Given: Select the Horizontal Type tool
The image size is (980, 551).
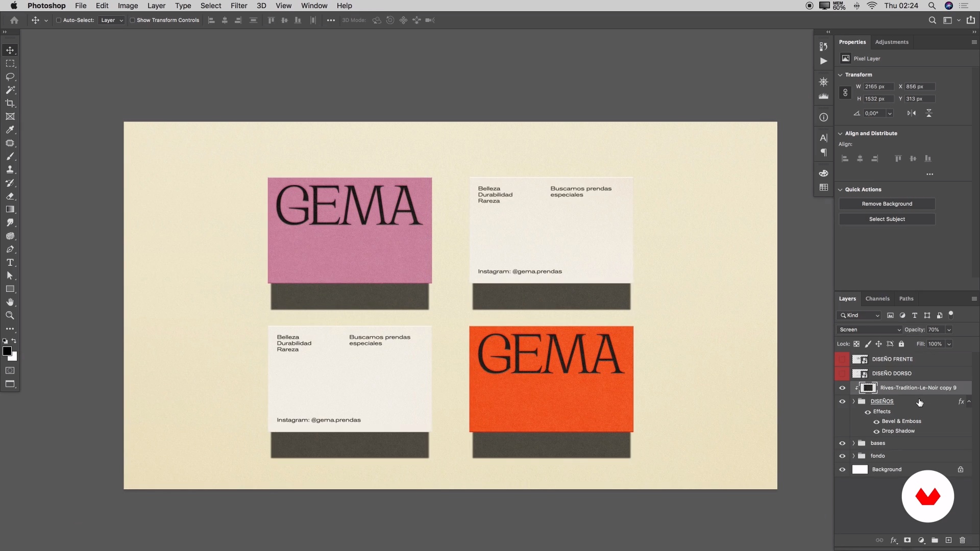Looking at the screenshot, I should click(x=10, y=262).
